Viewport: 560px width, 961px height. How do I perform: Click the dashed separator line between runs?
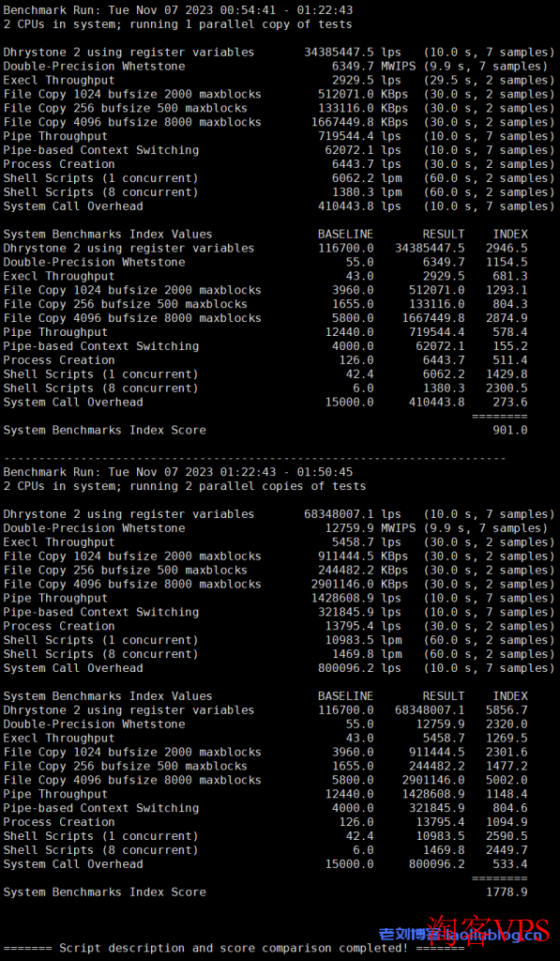[x=255, y=458]
